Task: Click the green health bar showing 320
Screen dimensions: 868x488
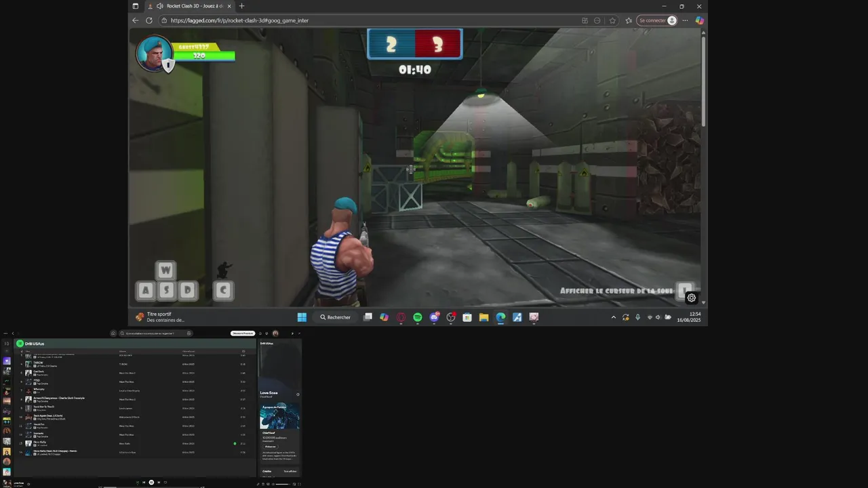Action: 203,56
